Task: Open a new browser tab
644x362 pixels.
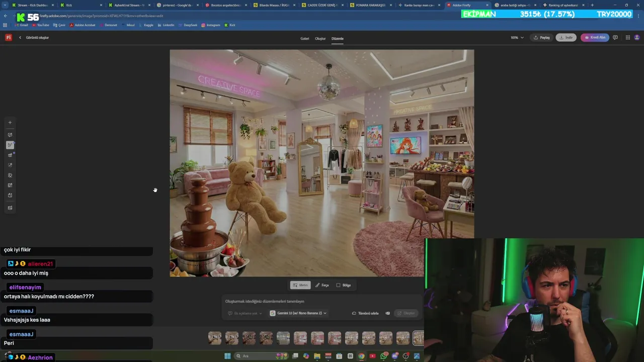Action: pyautogui.click(x=592, y=5)
